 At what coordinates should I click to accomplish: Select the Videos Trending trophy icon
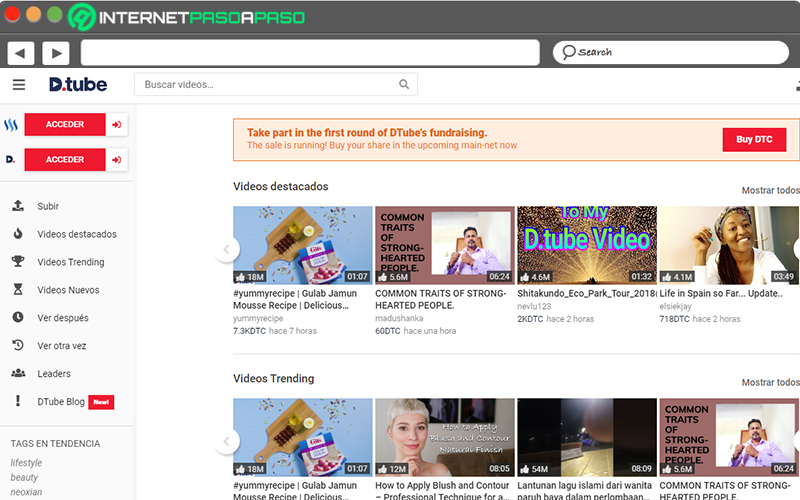click(18, 262)
